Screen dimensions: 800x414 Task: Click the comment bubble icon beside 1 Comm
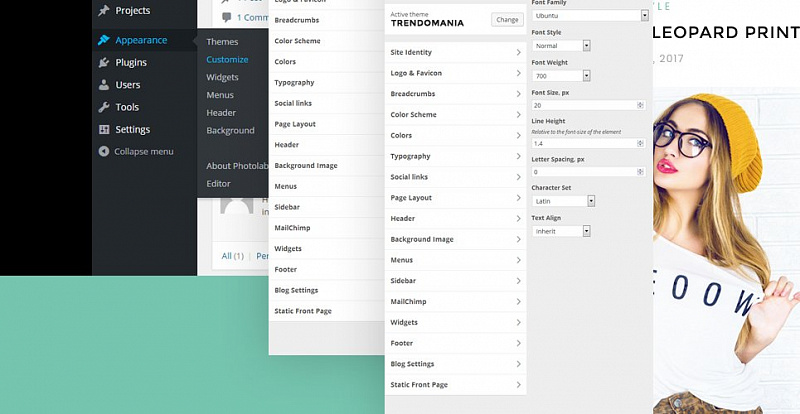pos(227,17)
